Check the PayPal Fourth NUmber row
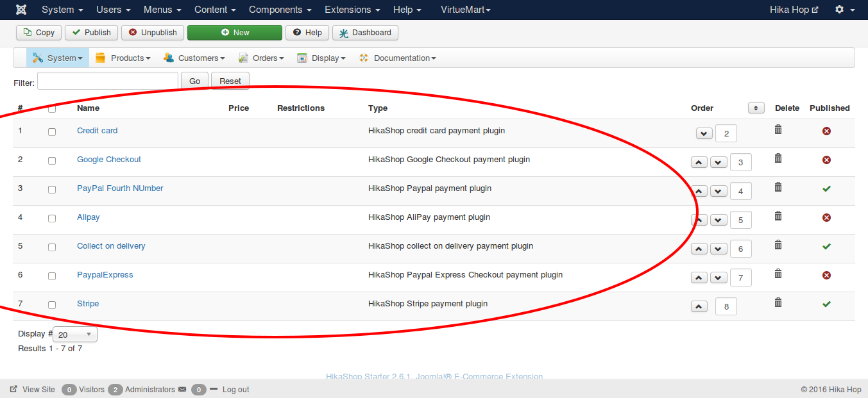Viewport: 868px width, 398px height. [52, 190]
